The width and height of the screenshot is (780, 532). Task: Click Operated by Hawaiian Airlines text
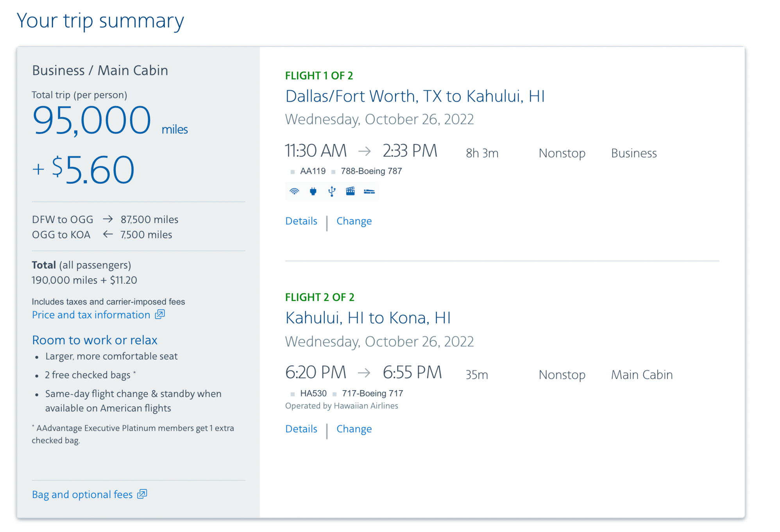click(x=342, y=406)
